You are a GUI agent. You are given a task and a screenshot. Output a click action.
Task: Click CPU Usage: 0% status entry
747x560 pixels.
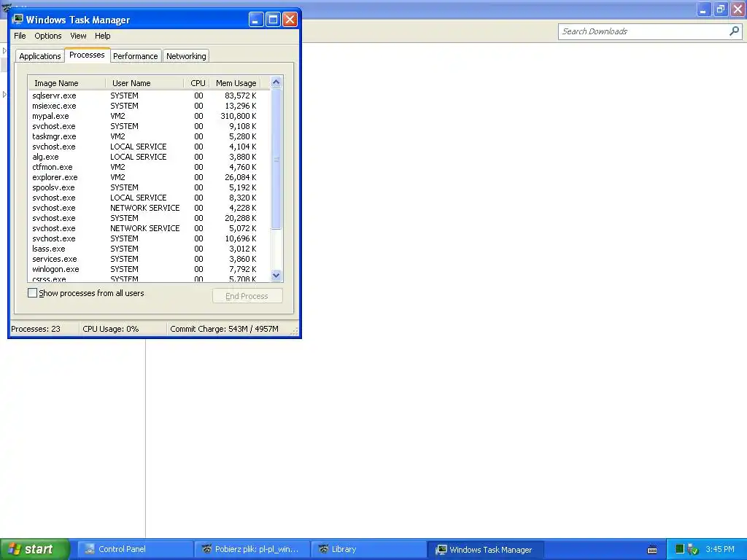(111, 329)
